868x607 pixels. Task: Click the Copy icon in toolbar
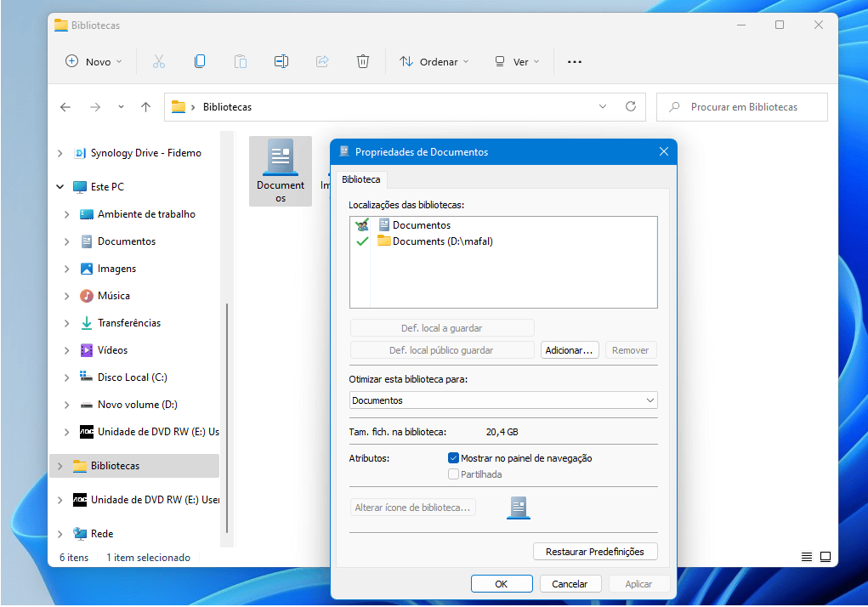(200, 61)
